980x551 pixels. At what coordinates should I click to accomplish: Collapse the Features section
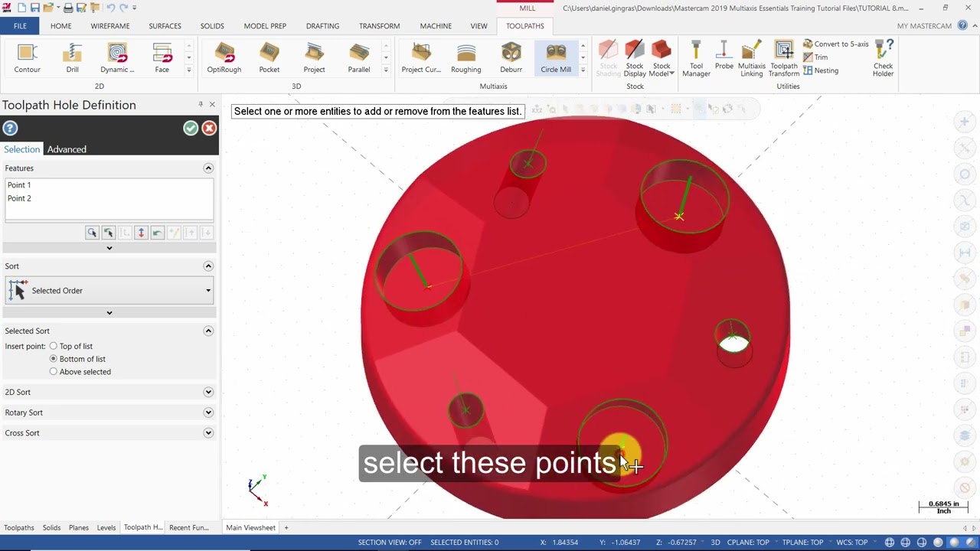207,168
